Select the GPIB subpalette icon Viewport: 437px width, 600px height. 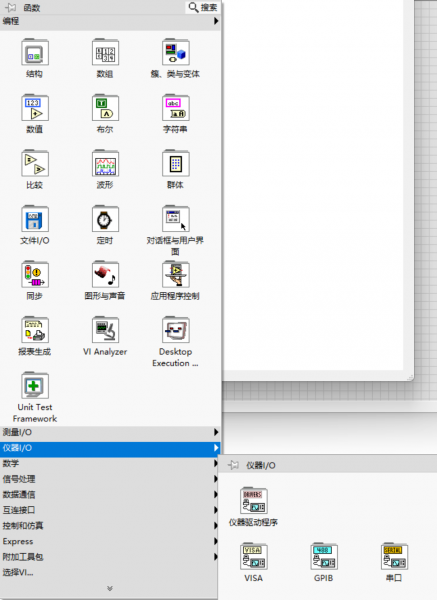tap(324, 556)
